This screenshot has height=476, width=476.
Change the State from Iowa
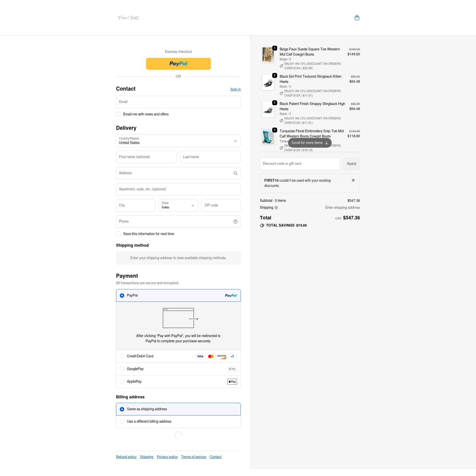pos(178,205)
